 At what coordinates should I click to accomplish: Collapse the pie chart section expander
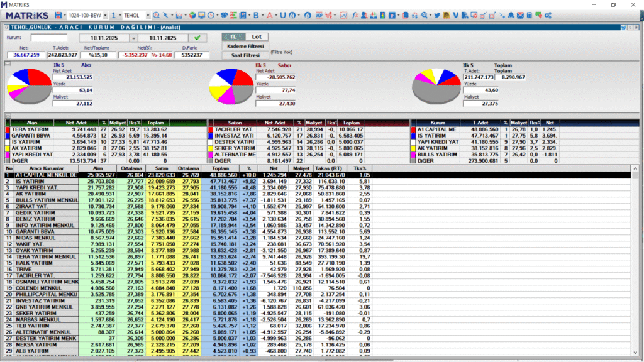[8, 63]
